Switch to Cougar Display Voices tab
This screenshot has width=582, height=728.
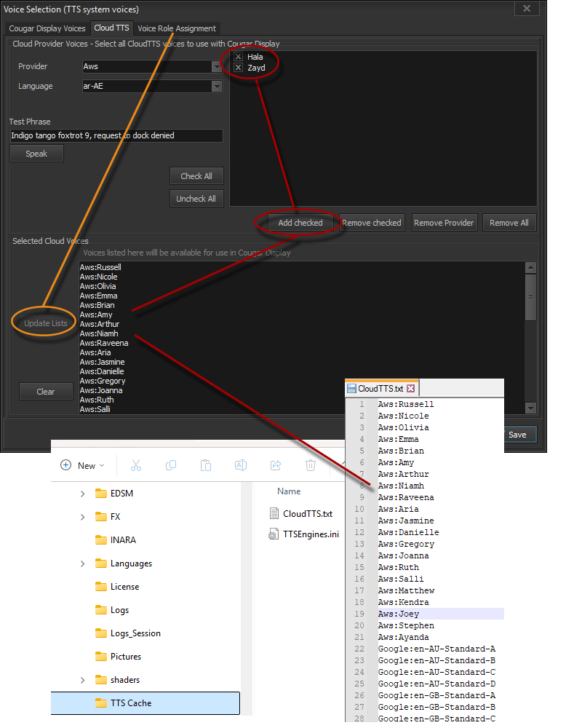click(x=47, y=28)
